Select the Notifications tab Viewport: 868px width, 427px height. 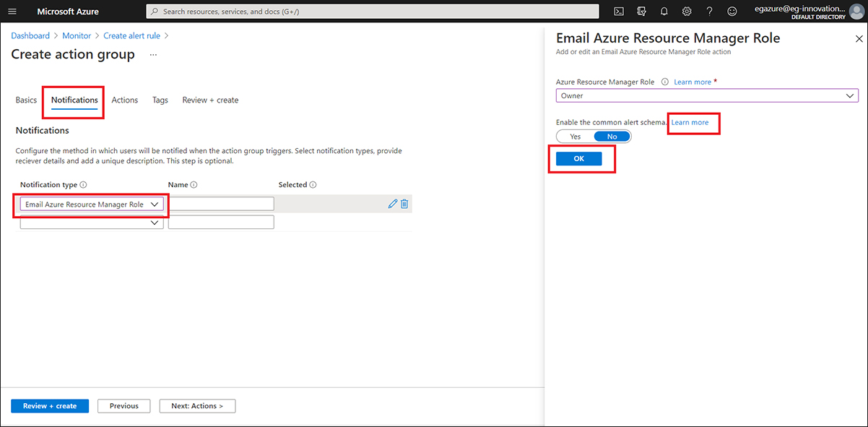pos(74,100)
